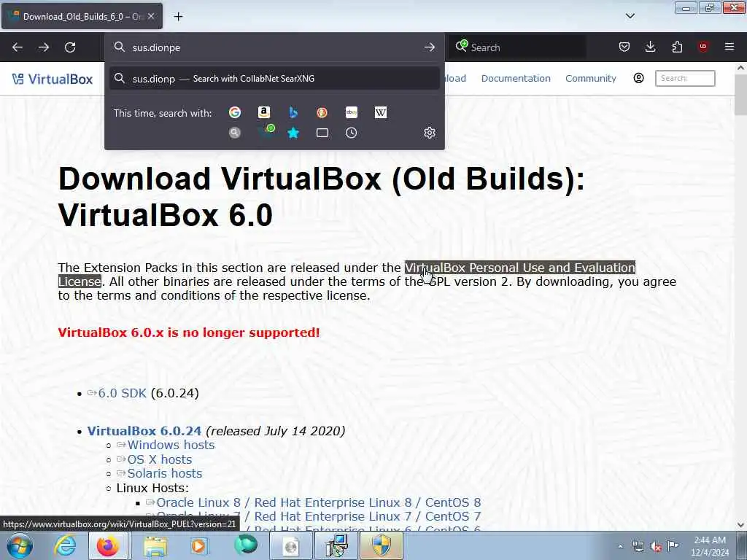Click the muted volume tray icon
Viewport: 747px width, 560px height.
click(656, 547)
